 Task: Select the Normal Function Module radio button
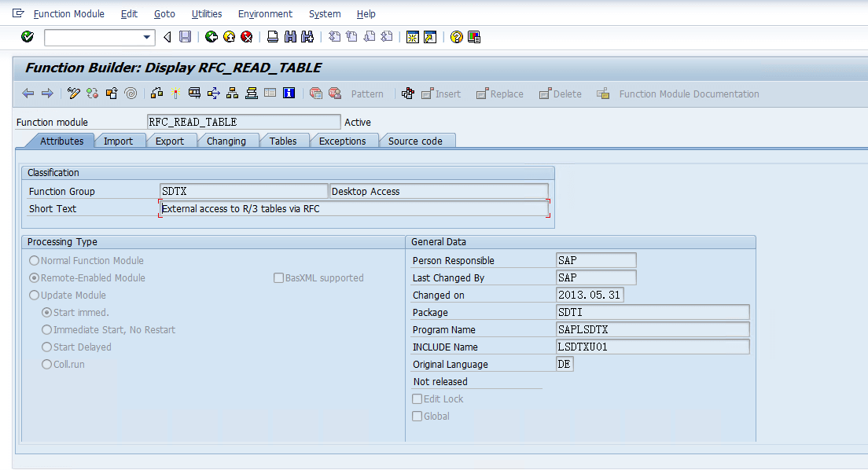[34, 260]
